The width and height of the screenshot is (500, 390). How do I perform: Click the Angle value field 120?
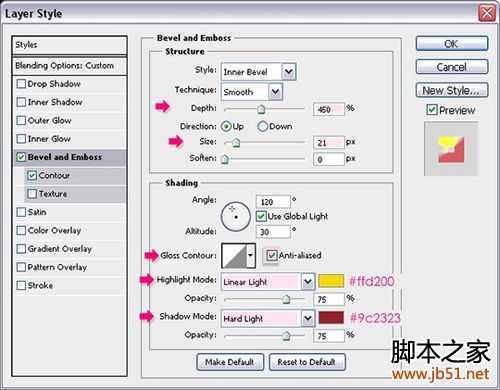[x=273, y=202]
